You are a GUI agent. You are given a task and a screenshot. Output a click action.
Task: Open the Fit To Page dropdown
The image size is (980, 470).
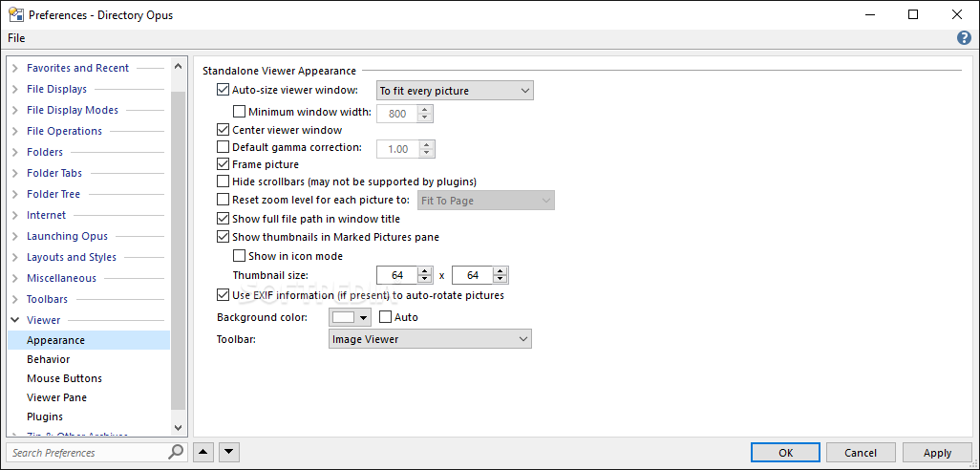click(x=485, y=201)
